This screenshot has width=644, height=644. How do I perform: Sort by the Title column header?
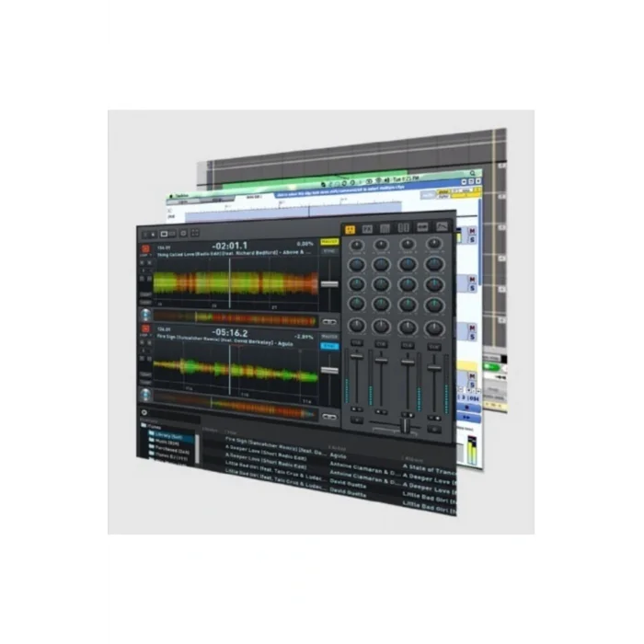pyautogui.click(x=232, y=432)
